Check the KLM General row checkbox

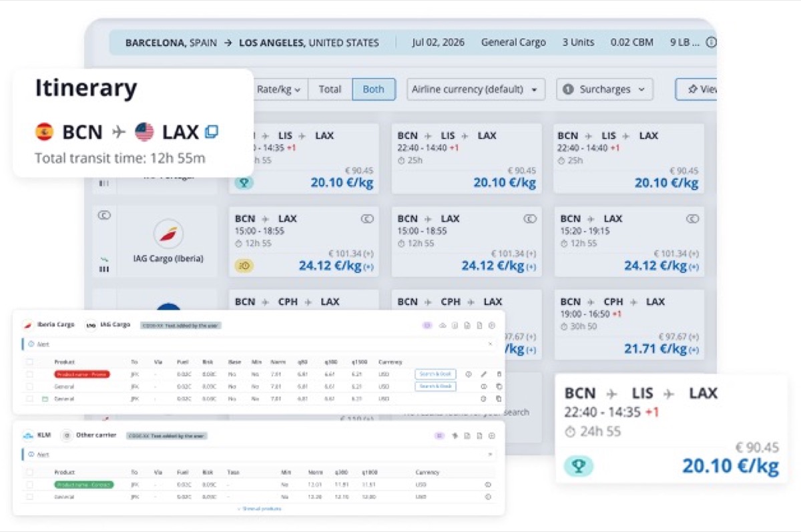29,497
